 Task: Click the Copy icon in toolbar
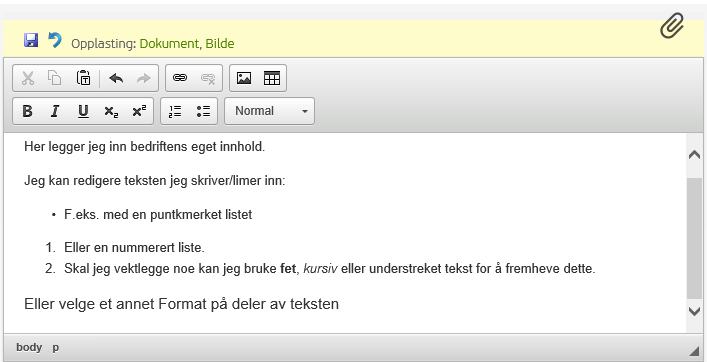(x=55, y=78)
